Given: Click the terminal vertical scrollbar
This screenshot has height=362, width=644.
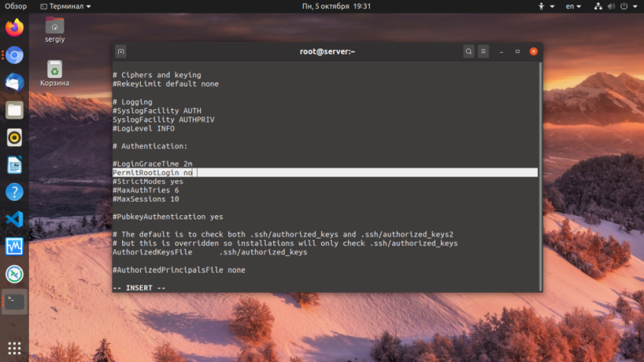Looking at the screenshot, I should pyautogui.click(x=540, y=176).
